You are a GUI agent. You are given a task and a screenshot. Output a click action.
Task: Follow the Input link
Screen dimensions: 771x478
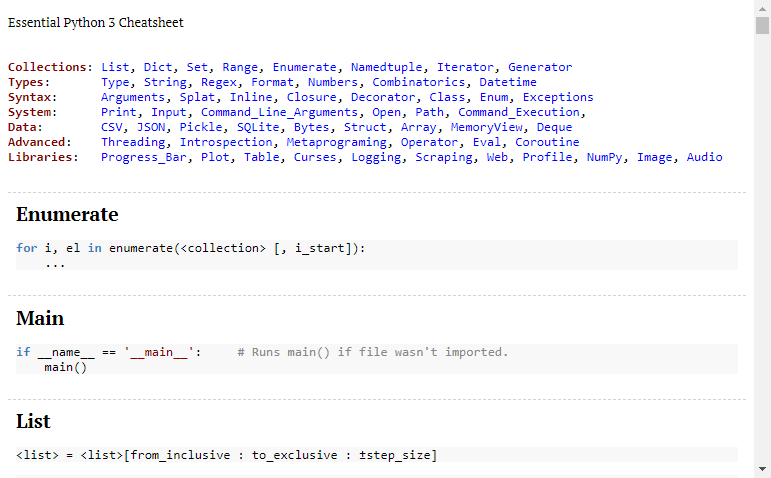169,112
